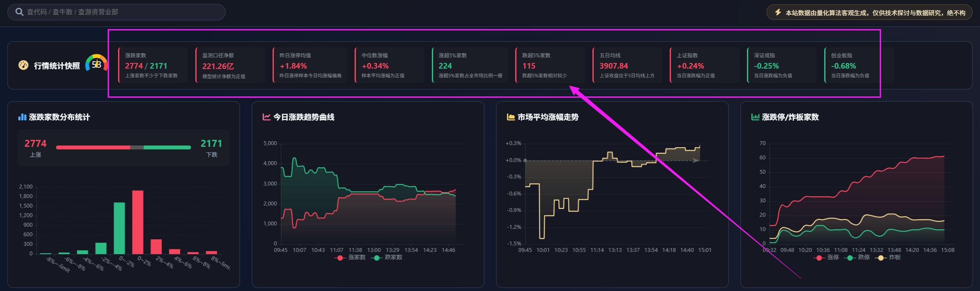The image size is (980, 291).
Task: Click the bar chart icon beside 涨跌家数分布统计
Action: 22,117
